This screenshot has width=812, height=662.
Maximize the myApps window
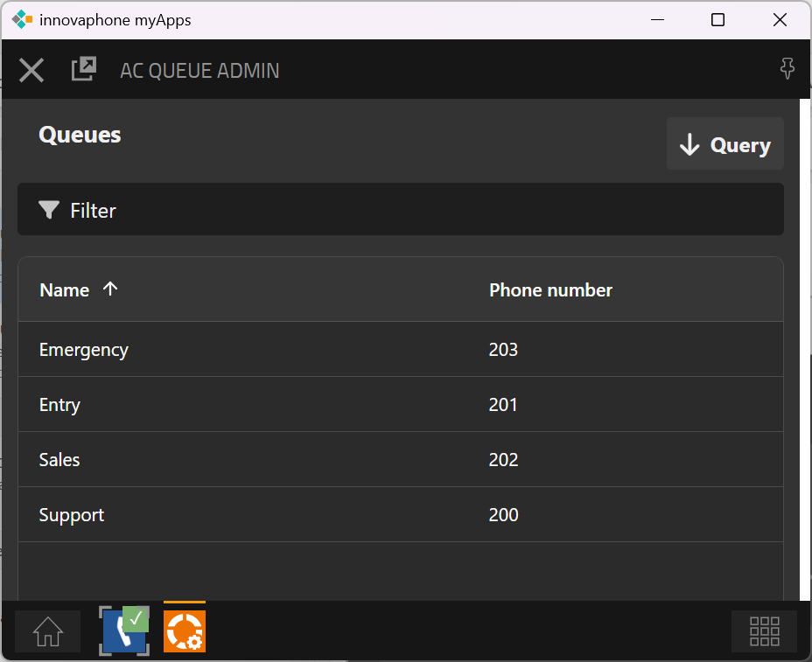coord(717,19)
